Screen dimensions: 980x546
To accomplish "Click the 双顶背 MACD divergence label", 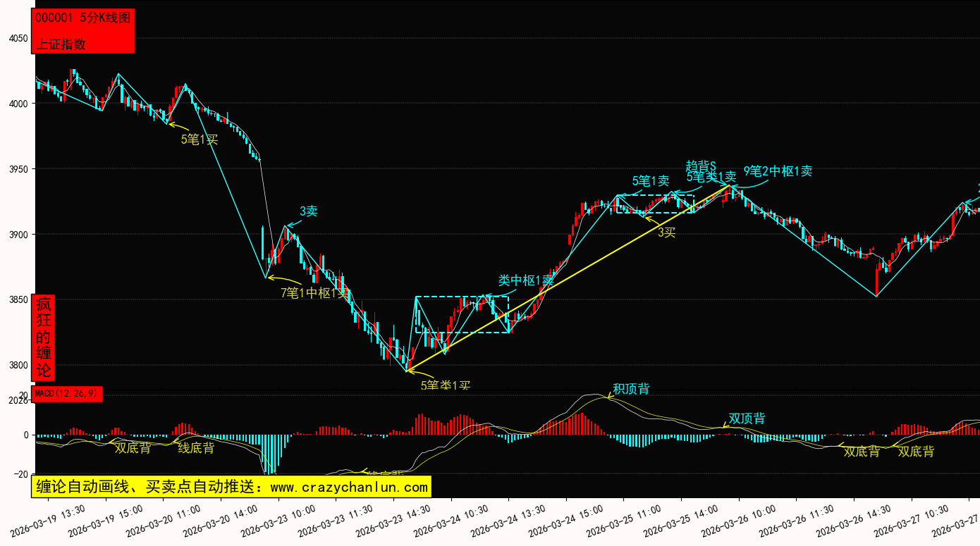I will (x=747, y=418).
